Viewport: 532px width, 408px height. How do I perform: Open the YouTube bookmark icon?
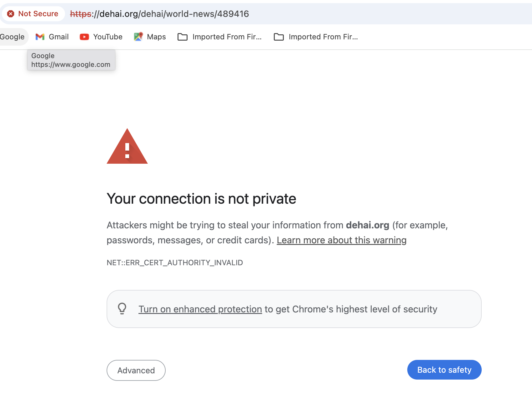84,37
